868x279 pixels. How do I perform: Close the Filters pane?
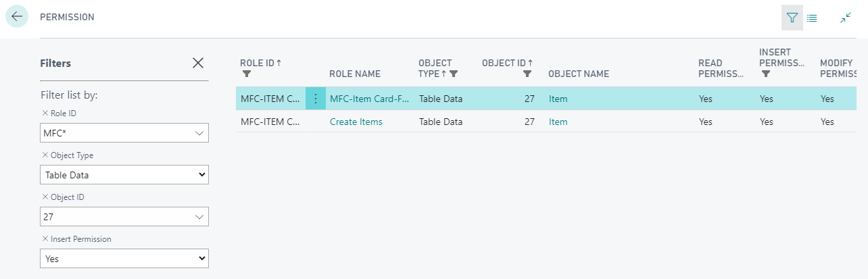click(x=198, y=63)
